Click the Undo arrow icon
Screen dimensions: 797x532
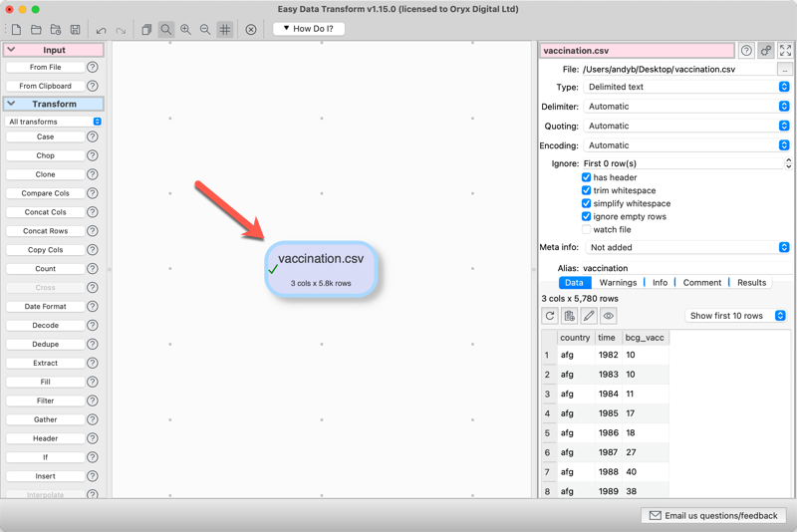pyautogui.click(x=101, y=30)
